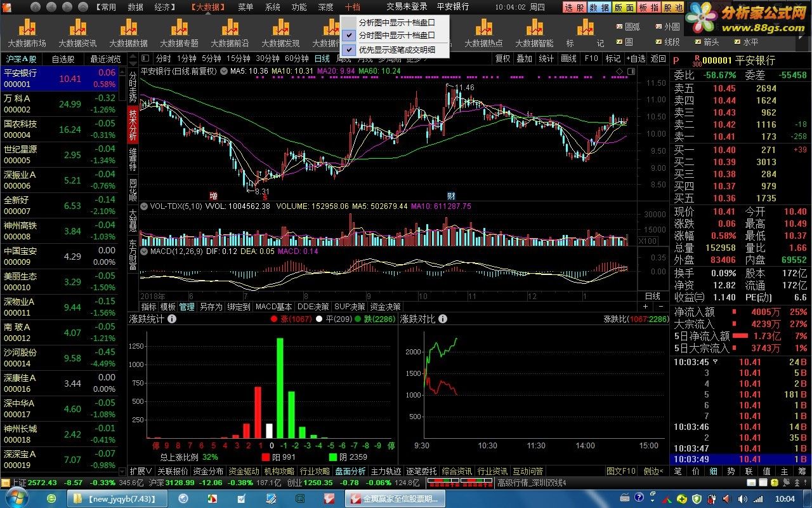The width and height of the screenshot is (812, 508).
Task: Open the 大数据智能 toolbar icon
Action: coord(534,33)
